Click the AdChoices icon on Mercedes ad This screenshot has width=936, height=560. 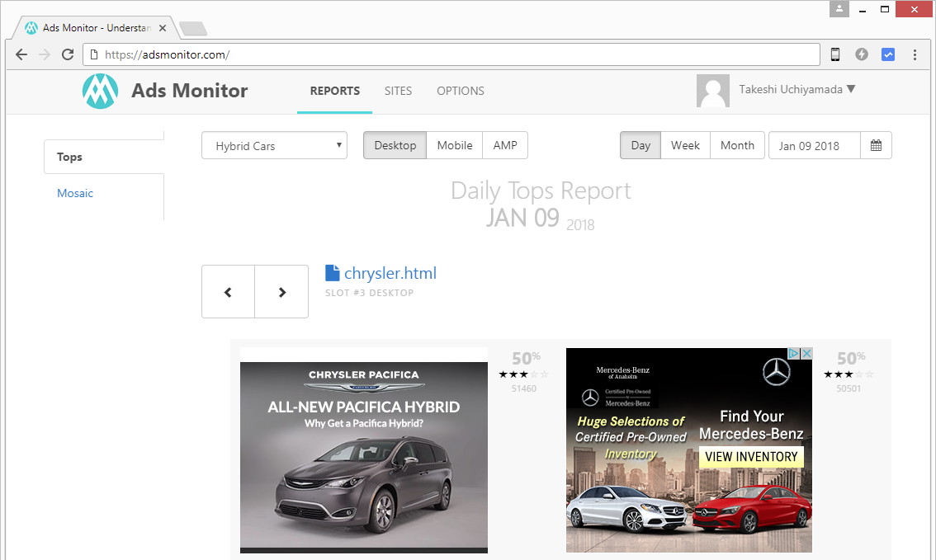(x=793, y=354)
